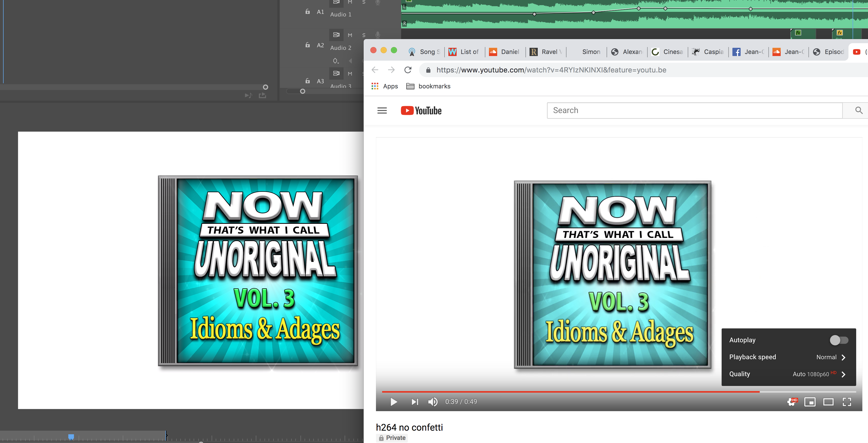The image size is (868, 443).
Task: Select the leftmost audio volume keyframe
Action: click(x=534, y=14)
